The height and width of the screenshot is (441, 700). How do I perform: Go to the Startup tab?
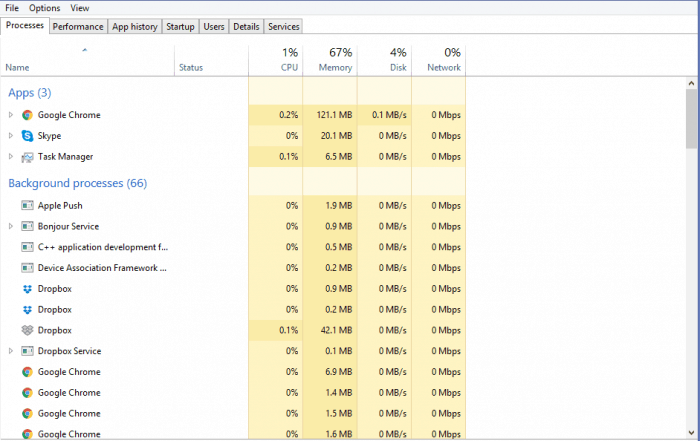[x=180, y=27]
